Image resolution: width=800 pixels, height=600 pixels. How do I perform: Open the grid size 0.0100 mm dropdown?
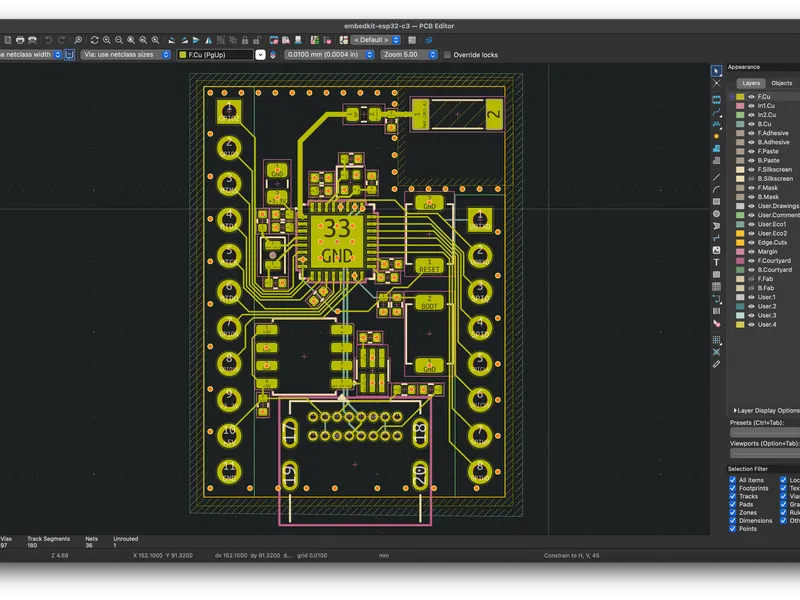tap(329, 55)
